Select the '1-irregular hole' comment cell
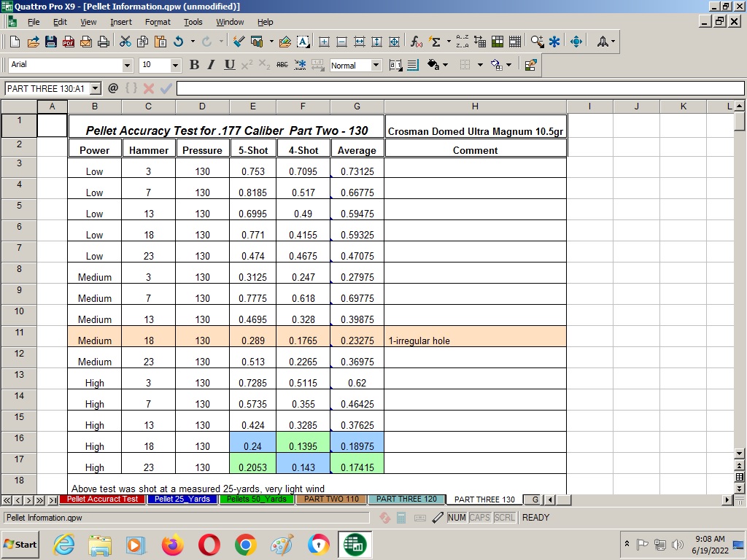 (475, 337)
